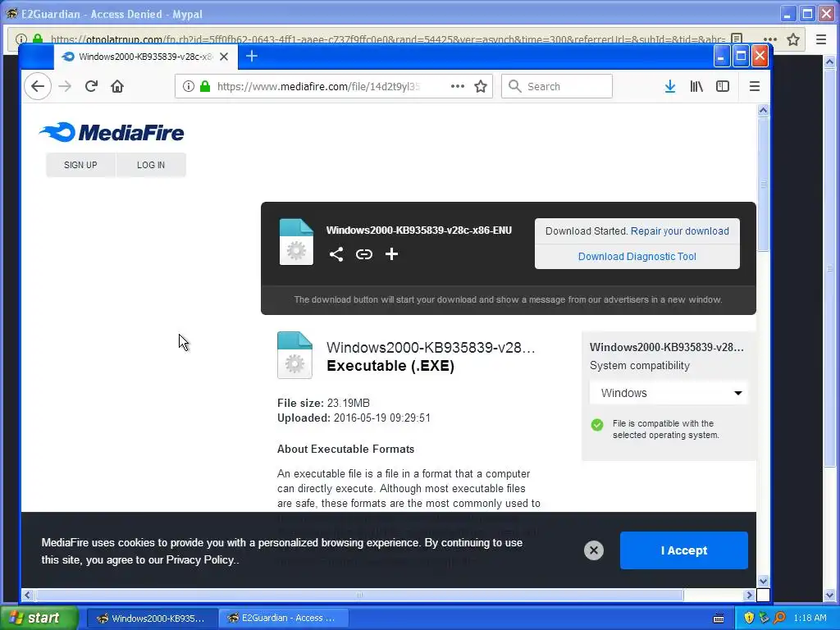Click the keyboard icon in the taskbar

719,619
